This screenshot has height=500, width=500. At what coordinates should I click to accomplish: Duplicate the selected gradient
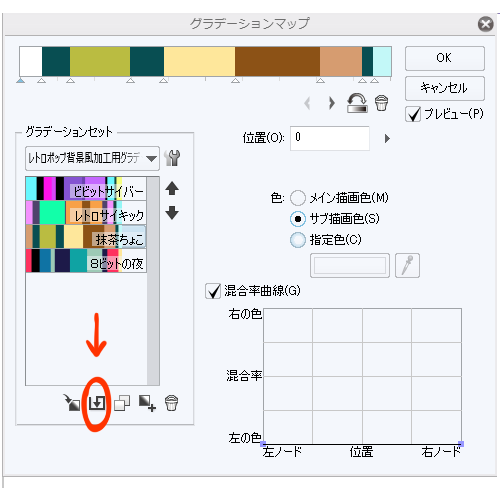tap(122, 403)
